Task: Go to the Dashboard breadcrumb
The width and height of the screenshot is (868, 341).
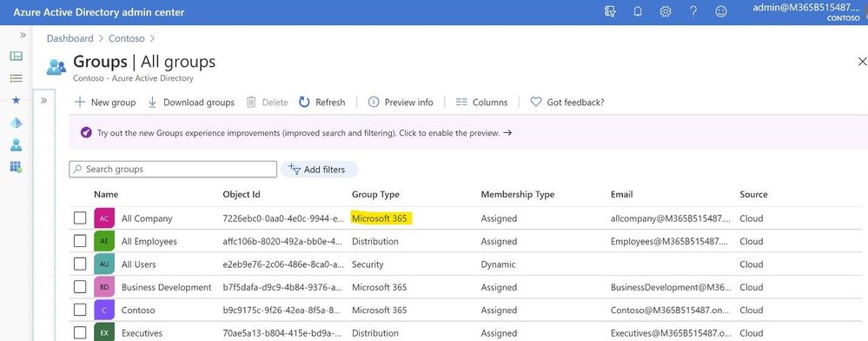Action: pyautogui.click(x=70, y=38)
